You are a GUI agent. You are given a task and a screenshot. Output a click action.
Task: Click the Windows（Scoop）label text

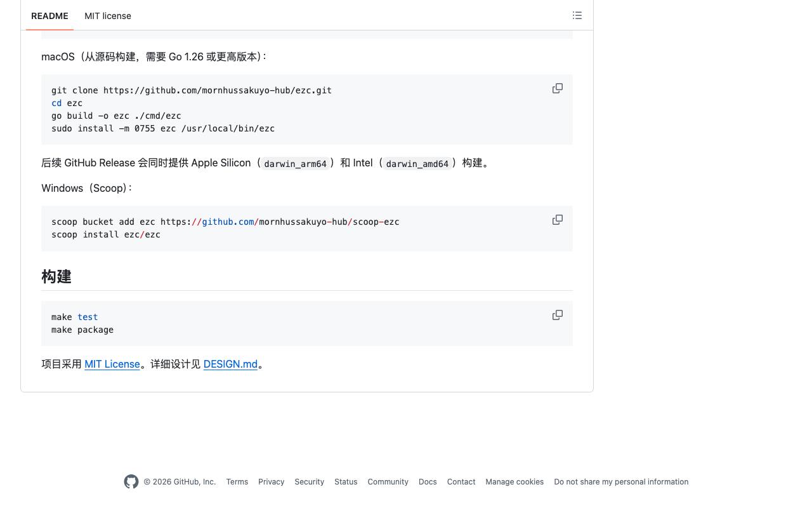pyautogui.click(x=87, y=188)
